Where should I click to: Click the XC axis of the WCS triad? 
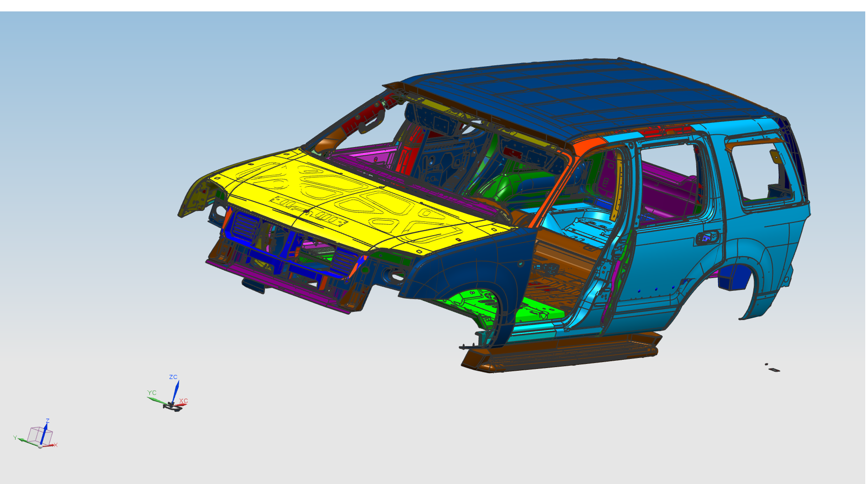[x=182, y=404]
